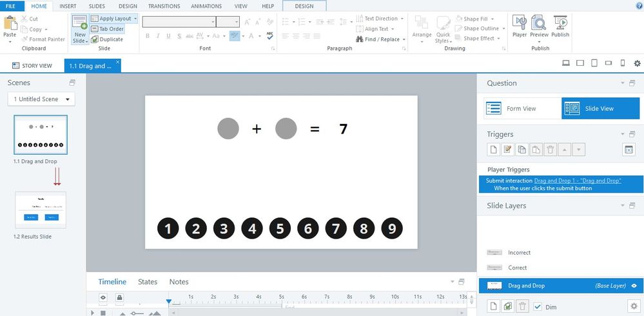
Task: Open the font name combo box
Action: [x=179, y=22]
